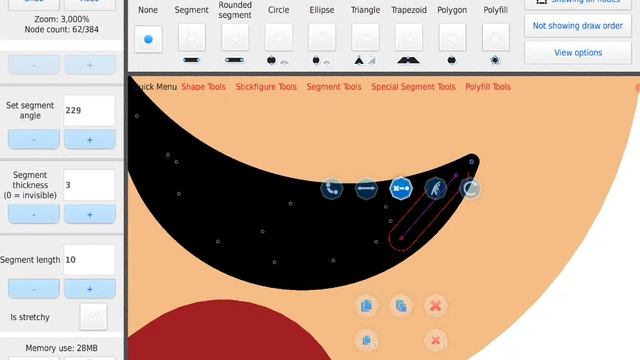Image resolution: width=640 pixels, height=360 pixels.
Task: Select the Trapezoid shape option
Action: click(x=409, y=37)
